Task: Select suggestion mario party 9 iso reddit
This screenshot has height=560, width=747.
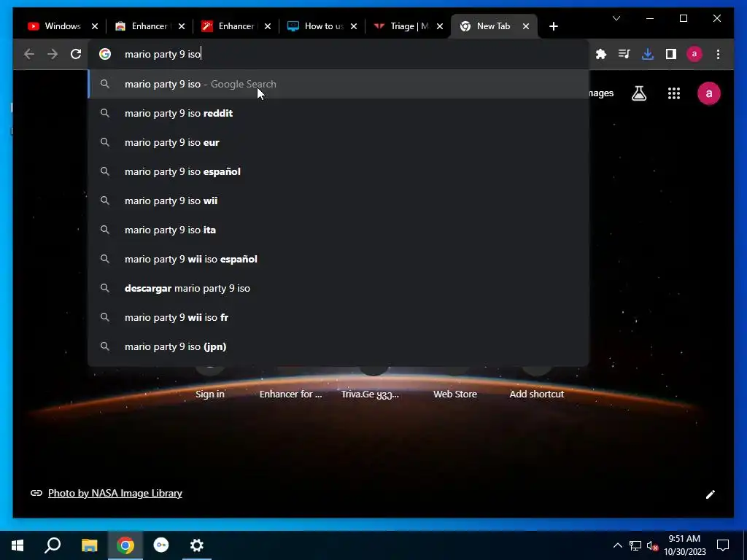Action: coord(338,113)
